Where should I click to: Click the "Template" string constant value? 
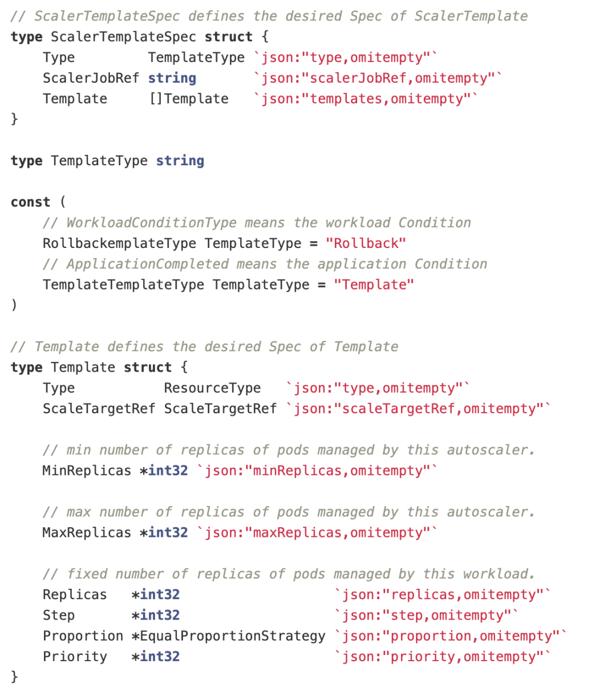coord(374,284)
